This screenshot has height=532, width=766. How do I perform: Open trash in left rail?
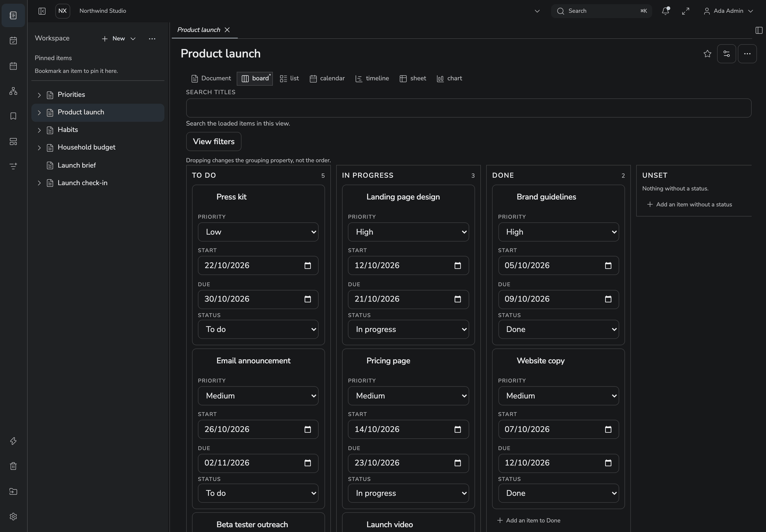(13, 466)
